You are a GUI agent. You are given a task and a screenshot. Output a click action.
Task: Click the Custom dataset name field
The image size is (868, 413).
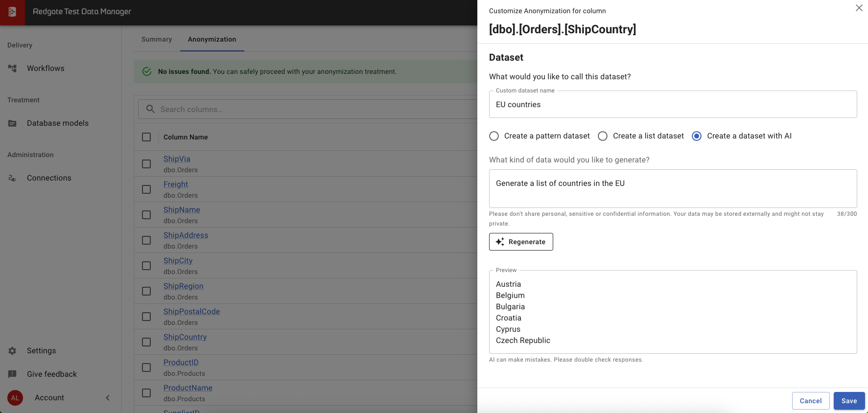[x=673, y=105]
